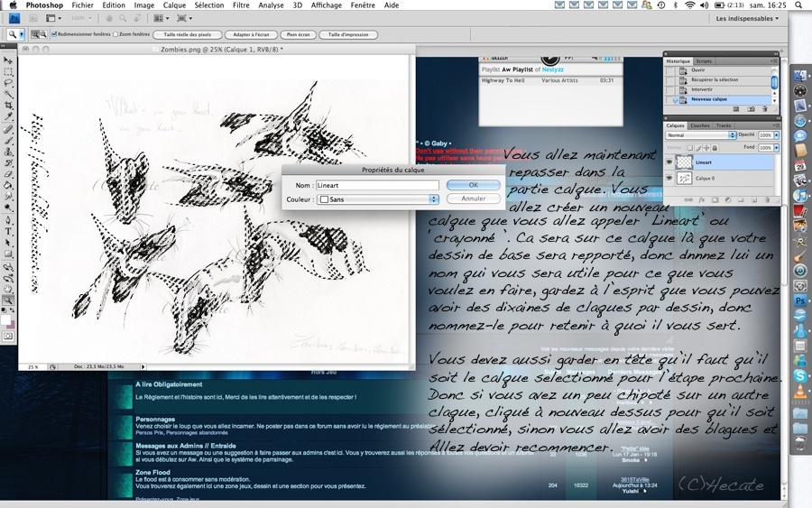Toggle lock all for layer

tap(715, 148)
